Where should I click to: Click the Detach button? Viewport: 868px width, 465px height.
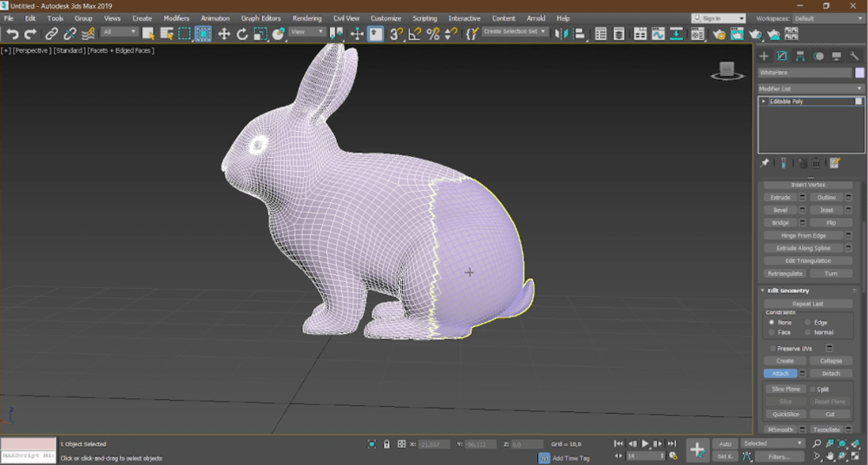(x=831, y=374)
